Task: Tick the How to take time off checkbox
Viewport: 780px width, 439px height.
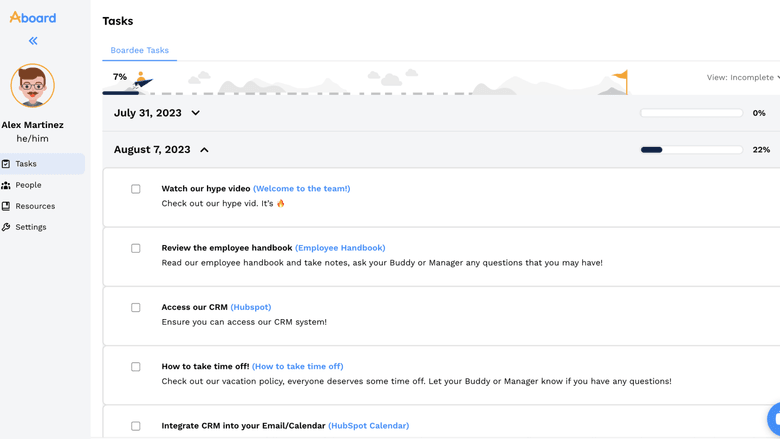Action: click(x=136, y=367)
